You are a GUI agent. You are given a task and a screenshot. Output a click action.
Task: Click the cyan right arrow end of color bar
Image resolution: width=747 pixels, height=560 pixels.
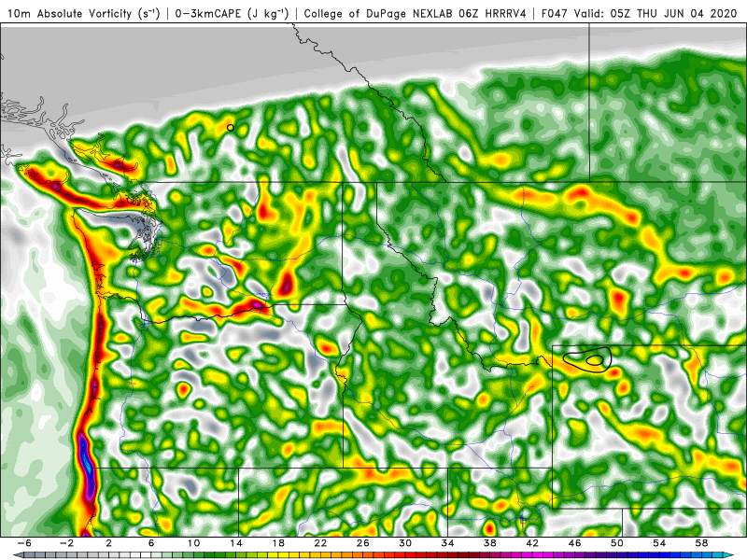[x=730, y=555]
